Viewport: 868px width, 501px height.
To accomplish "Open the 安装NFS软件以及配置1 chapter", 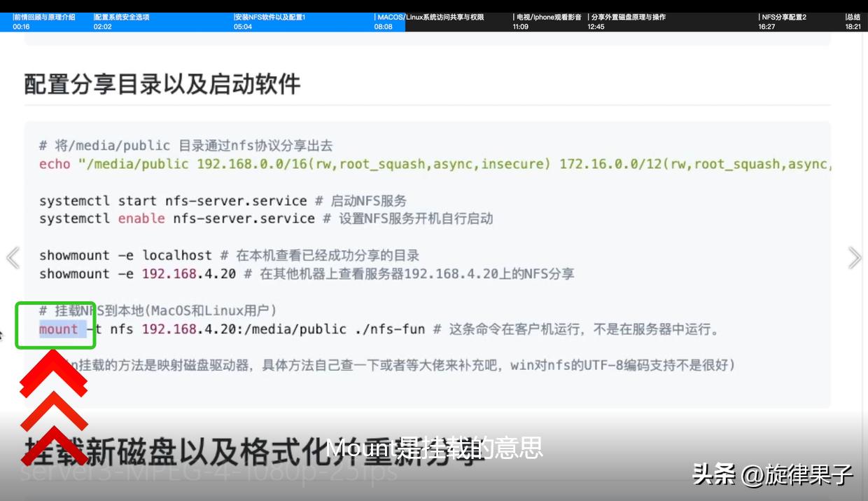I will [x=280, y=21].
